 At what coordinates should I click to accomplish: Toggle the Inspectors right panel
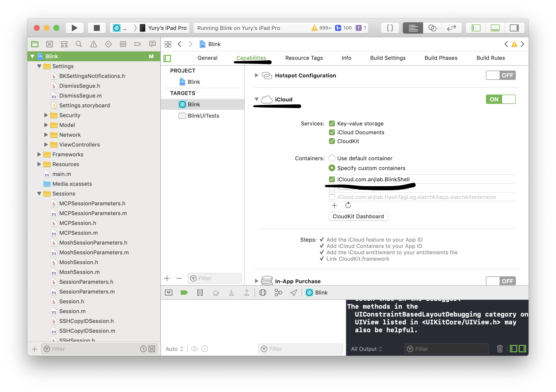514,28
